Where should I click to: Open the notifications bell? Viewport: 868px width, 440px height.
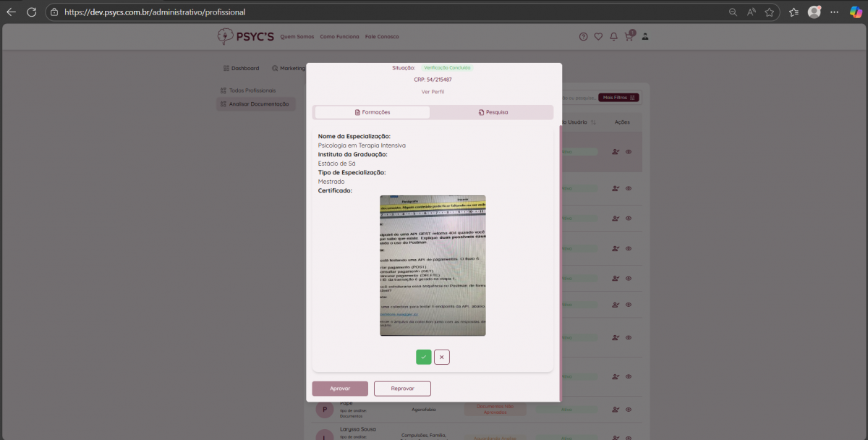coord(613,37)
